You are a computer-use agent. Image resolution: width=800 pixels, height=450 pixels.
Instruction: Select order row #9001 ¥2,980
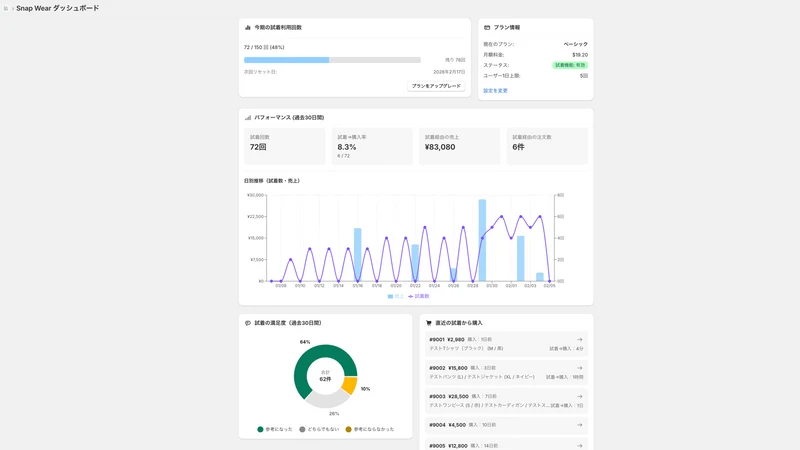tap(506, 344)
